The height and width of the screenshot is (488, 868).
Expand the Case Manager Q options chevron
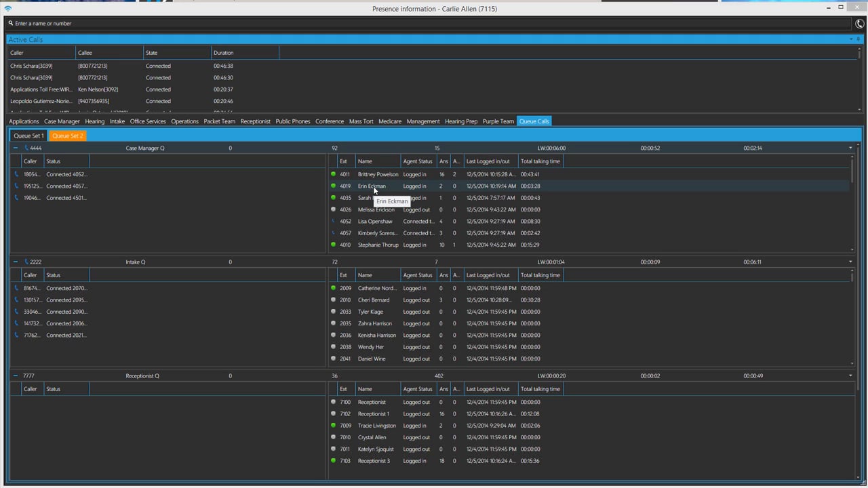(x=850, y=148)
